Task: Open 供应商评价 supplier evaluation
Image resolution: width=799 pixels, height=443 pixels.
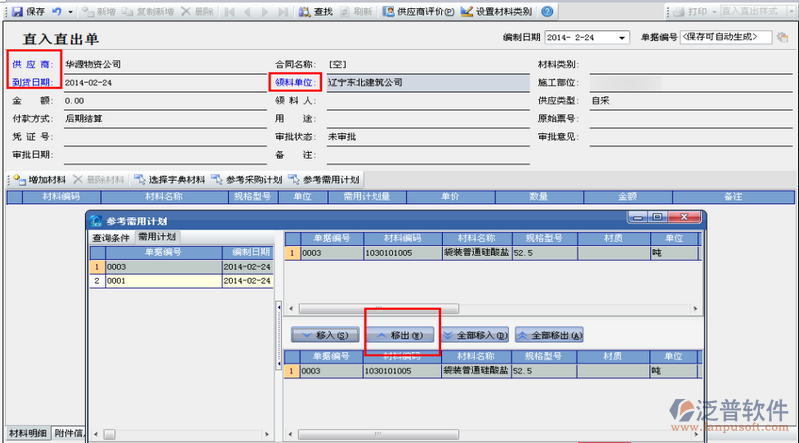Action: click(x=418, y=11)
